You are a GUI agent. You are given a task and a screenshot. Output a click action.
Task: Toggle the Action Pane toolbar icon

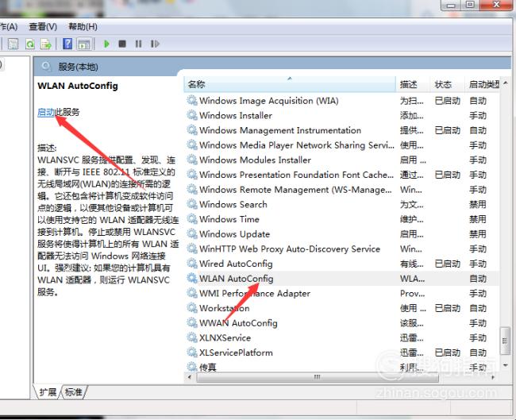(x=84, y=44)
